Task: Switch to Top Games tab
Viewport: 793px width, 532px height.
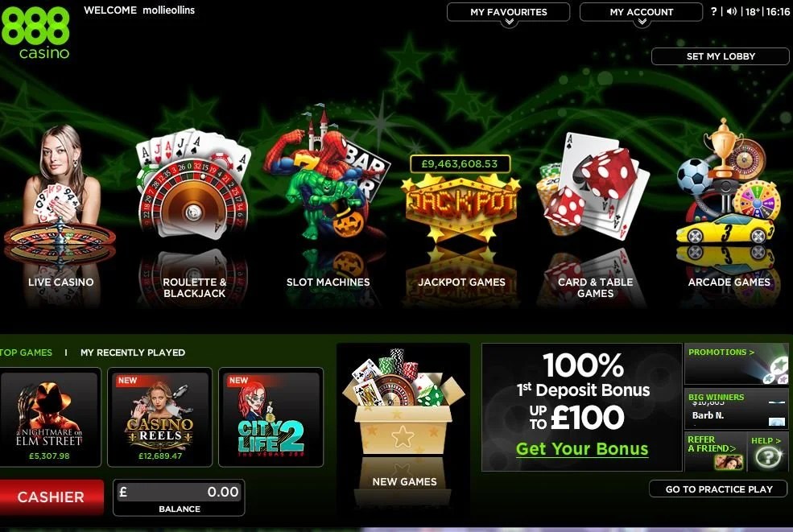Action: (26, 353)
